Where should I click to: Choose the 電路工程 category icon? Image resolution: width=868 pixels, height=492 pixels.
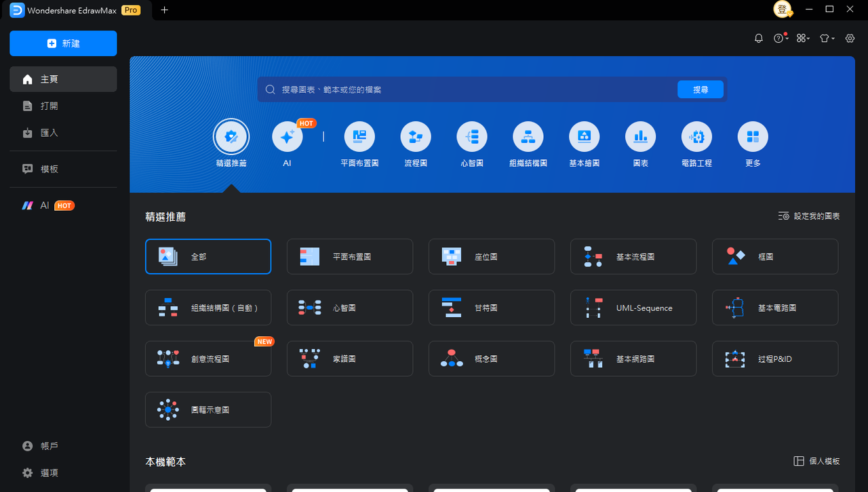[x=696, y=137]
